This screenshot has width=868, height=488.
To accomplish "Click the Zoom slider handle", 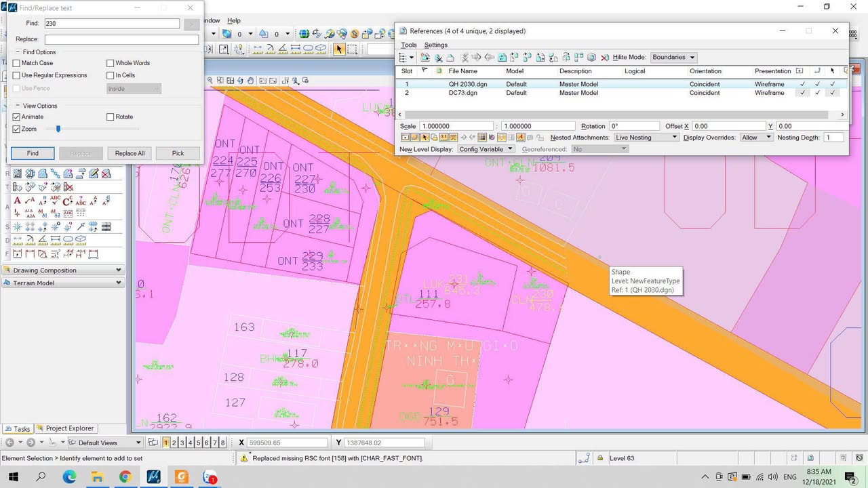I will (x=58, y=129).
